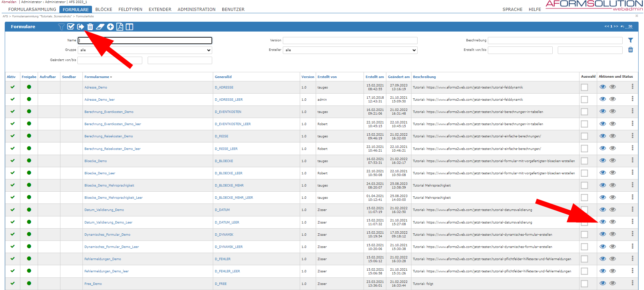Open blue eye preview for Bloecke_Demo_Mehrsprachigkeit
The image size is (644, 290).
(x=603, y=185)
